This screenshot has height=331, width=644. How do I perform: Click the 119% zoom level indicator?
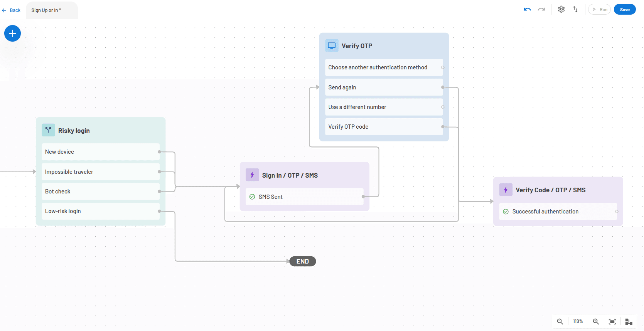tap(578, 321)
